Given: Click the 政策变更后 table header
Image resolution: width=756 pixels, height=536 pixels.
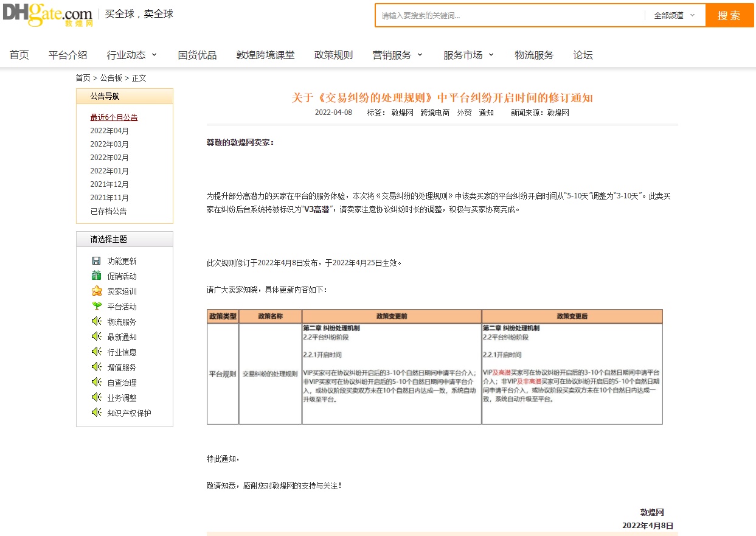Looking at the screenshot, I should [x=572, y=316].
